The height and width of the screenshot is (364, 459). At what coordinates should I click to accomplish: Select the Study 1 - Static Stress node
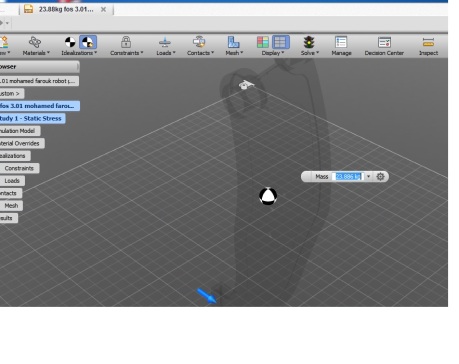coord(32,118)
